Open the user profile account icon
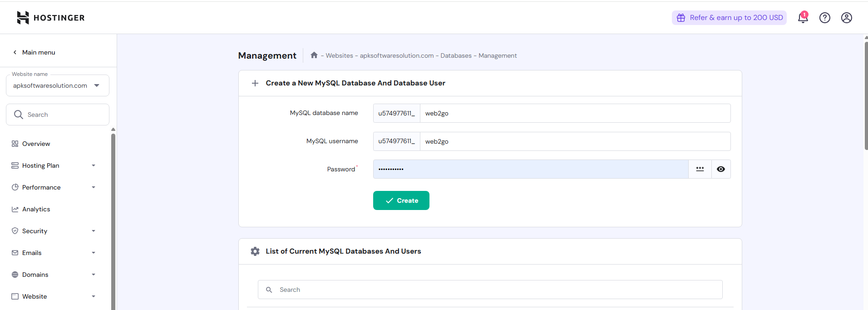The image size is (868, 310). (846, 18)
